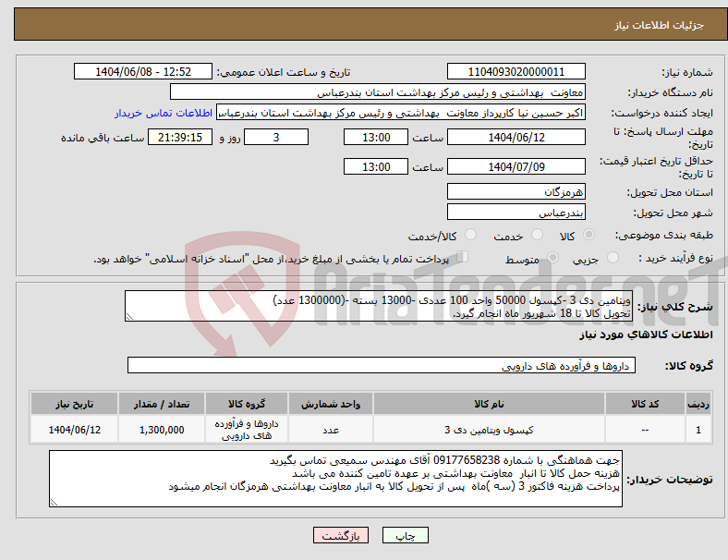Select the متوسط purchase type radio
The height and width of the screenshot is (560, 728).
552,257
